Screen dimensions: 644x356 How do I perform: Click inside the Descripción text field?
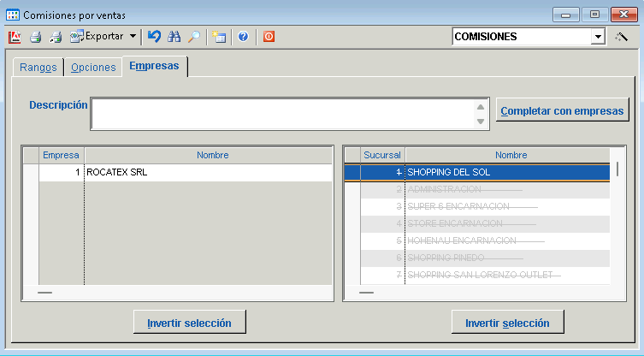(x=282, y=114)
